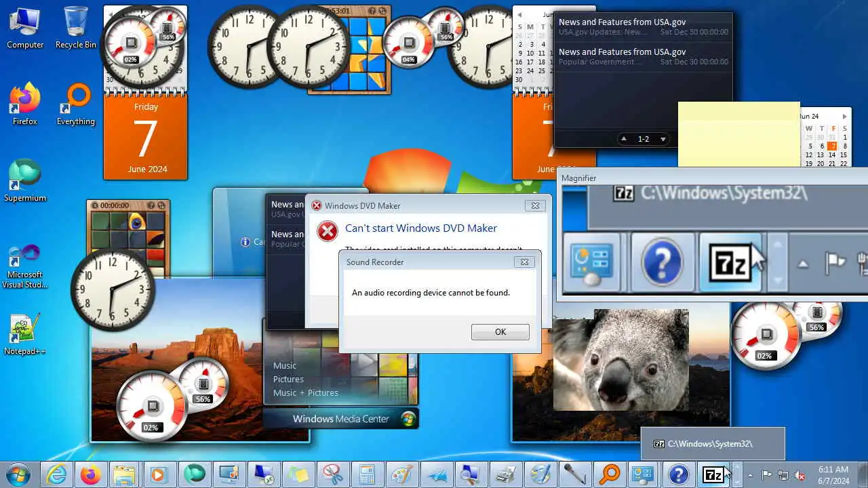This screenshot has height=488, width=868.
Task: Open Windows Fax and Scan taskbar icon
Action: point(505,474)
